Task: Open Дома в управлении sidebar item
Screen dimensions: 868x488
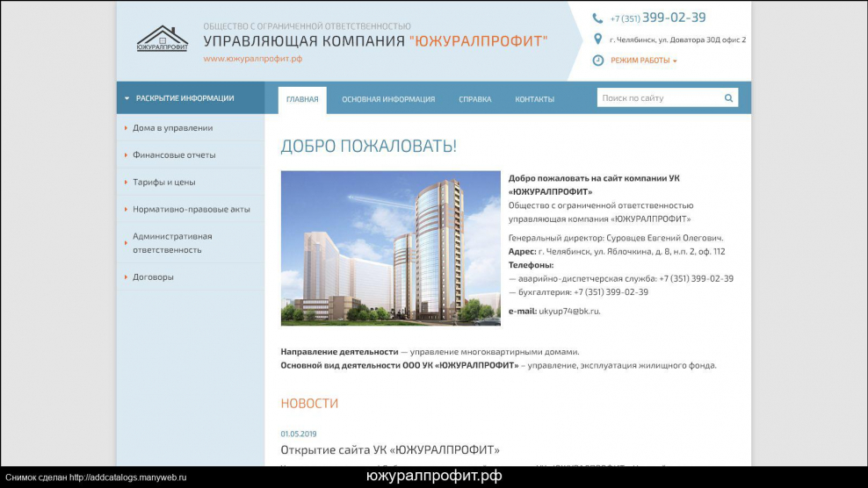Action: [x=172, y=128]
